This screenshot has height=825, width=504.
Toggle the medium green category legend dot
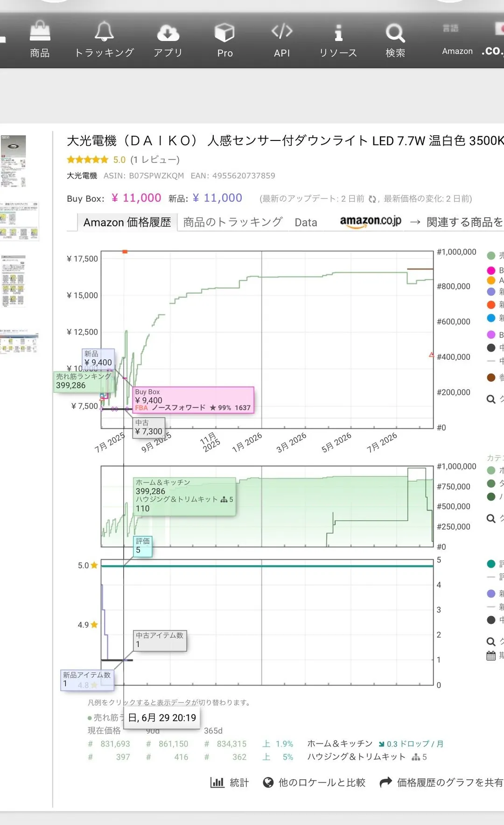pyautogui.click(x=491, y=483)
